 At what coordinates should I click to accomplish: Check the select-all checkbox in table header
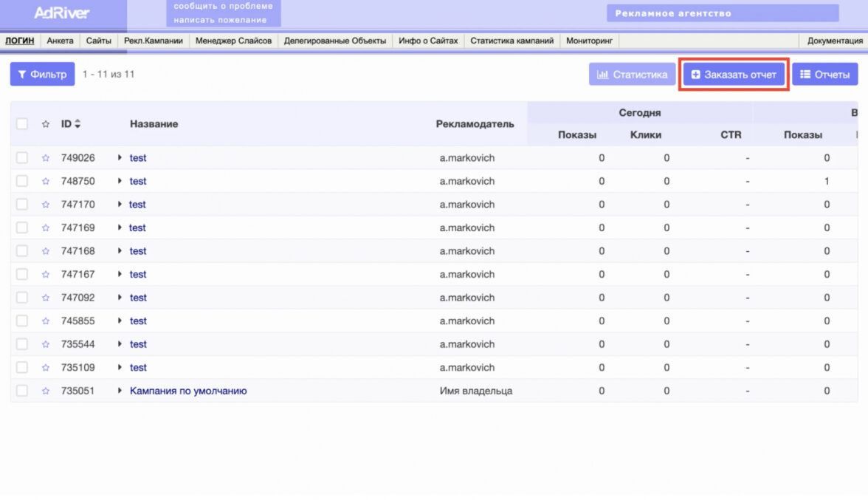tap(22, 124)
